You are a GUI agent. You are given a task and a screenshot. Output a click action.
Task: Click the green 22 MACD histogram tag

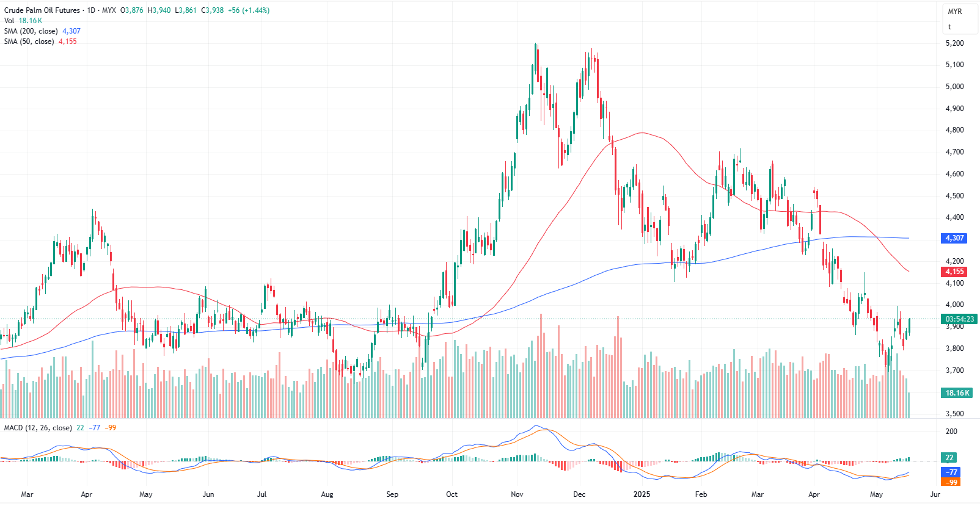pyautogui.click(x=949, y=458)
